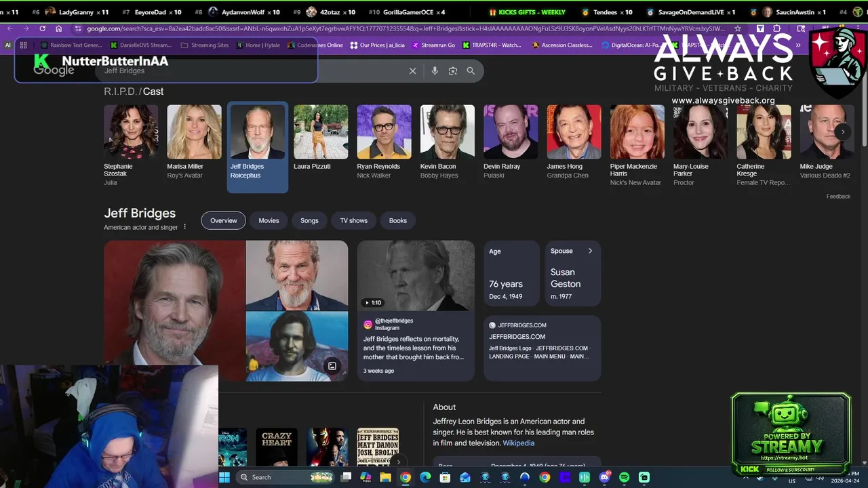
Task: Switch to the Books tab
Action: point(398,220)
